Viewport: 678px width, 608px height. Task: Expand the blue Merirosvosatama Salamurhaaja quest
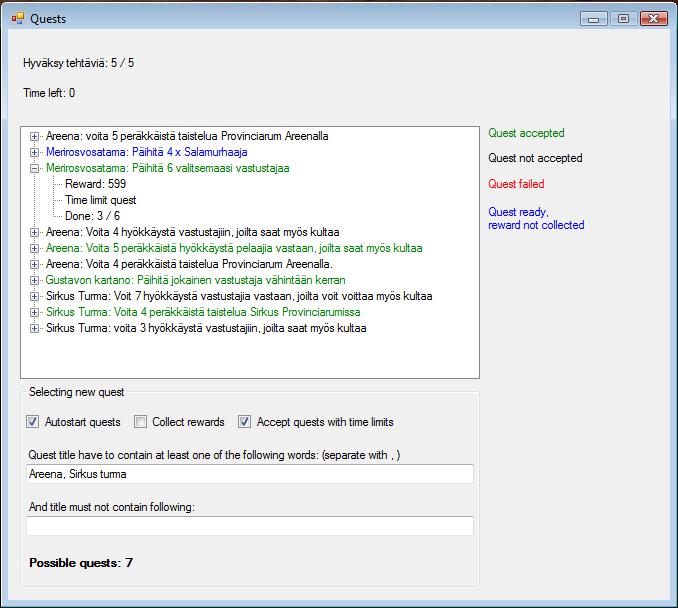click(35, 152)
